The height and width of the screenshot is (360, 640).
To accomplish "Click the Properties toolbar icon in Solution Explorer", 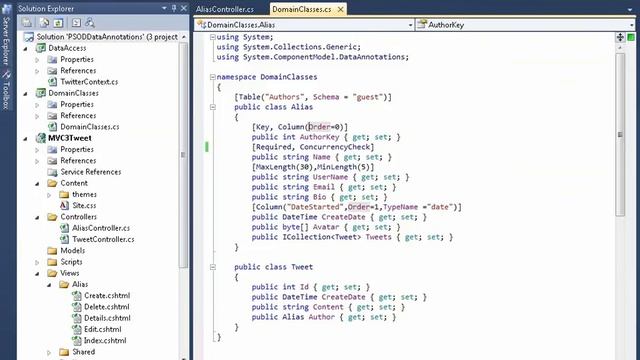I will [27, 23].
